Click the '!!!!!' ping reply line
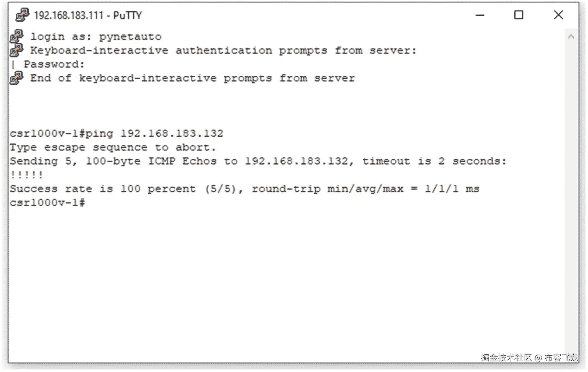The width and height of the screenshot is (588, 372). click(27, 175)
